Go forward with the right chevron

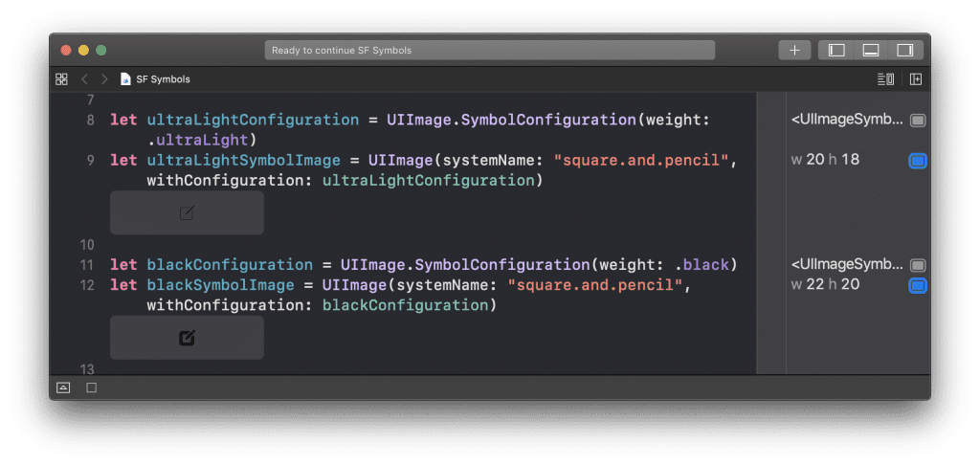[104, 79]
